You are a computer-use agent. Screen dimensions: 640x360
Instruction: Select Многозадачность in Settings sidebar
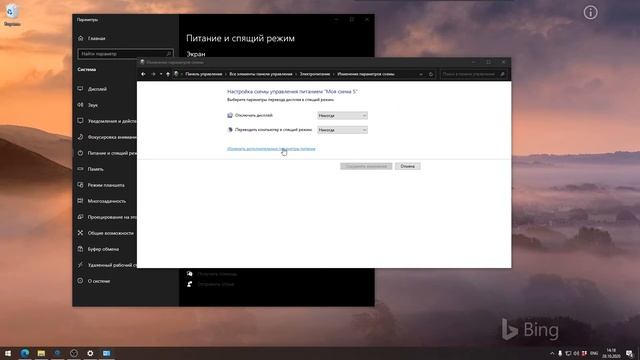pyautogui.click(x=107, y=201)
